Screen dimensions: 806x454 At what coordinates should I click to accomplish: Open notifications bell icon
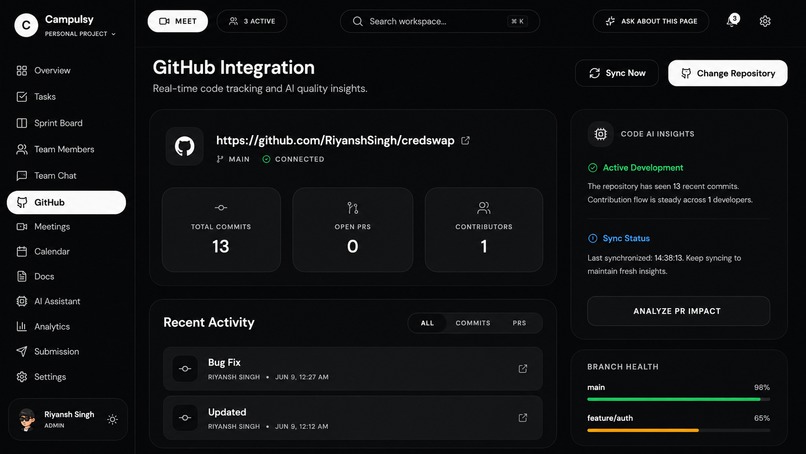[x=732, y=21]
